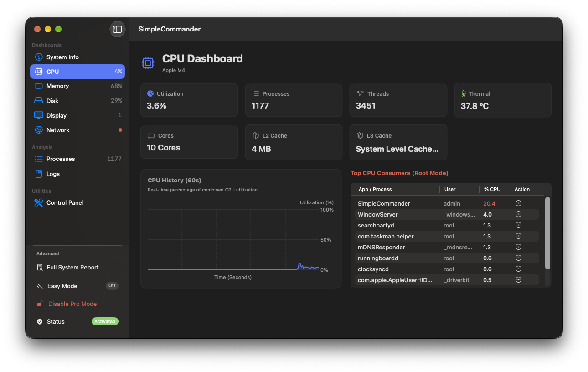The image size is (588, 372).
Task: Open the System Info dashboard
Action: click(77, 57)
